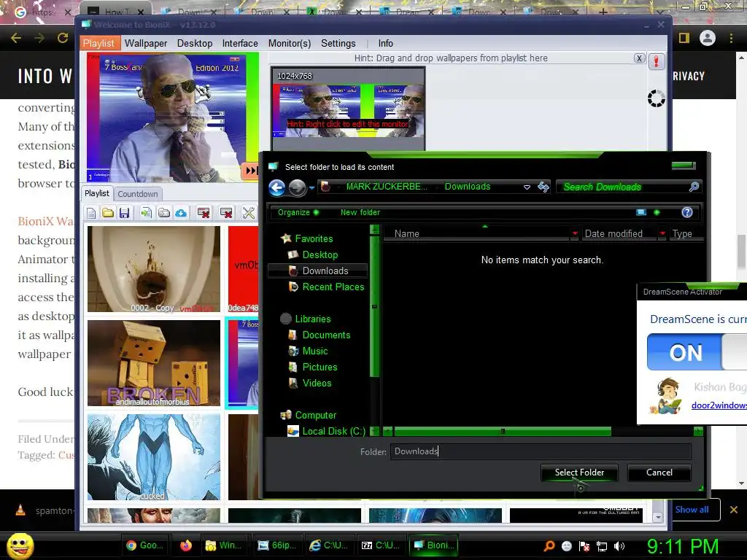Click New folder in dialog toolbar

pyautogui.click(x=360, y=212)
